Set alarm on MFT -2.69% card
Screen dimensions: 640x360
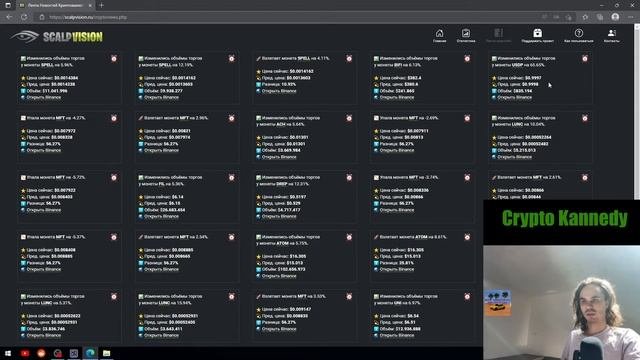coord(467,118)
